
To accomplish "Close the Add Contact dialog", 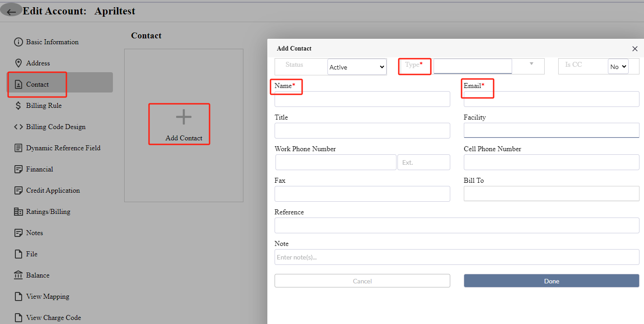I will [635, 49].
